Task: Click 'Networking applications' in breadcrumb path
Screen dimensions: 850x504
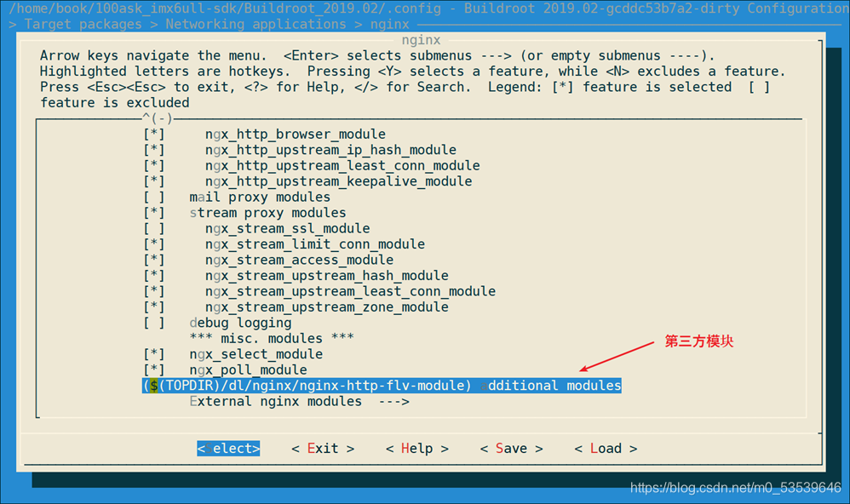Action: (256, 25)
